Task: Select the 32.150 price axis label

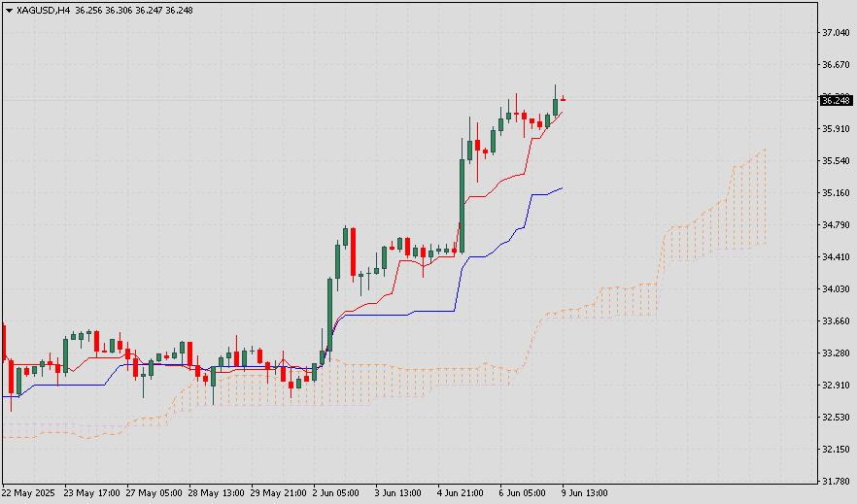Action: [837, 450]
